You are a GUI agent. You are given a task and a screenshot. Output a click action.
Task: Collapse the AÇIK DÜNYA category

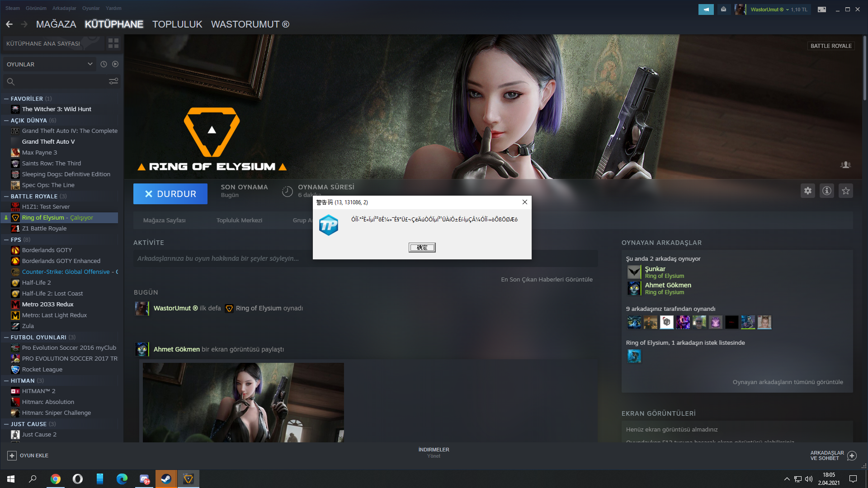[x=6, y=120]
